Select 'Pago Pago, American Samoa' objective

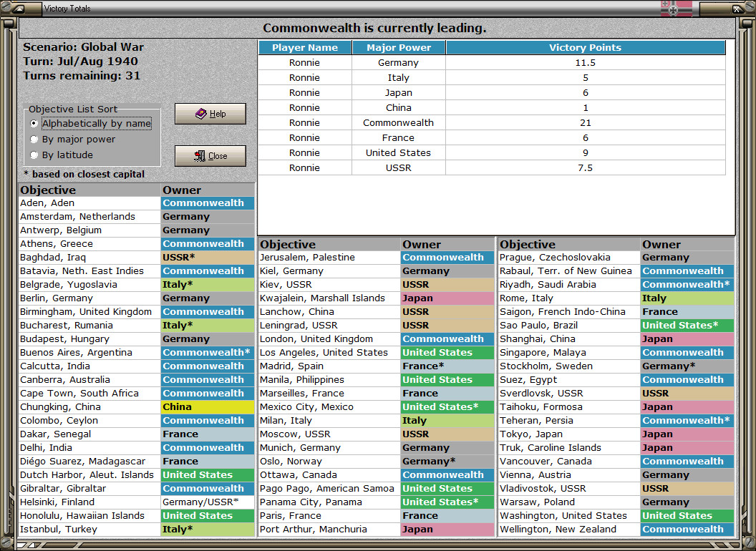[329, 488]
